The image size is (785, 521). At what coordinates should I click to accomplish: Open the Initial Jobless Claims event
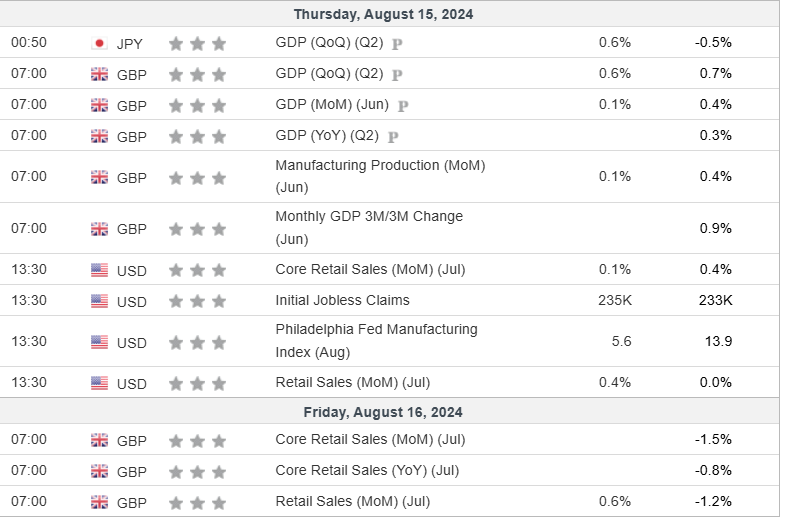pos(342,300)
